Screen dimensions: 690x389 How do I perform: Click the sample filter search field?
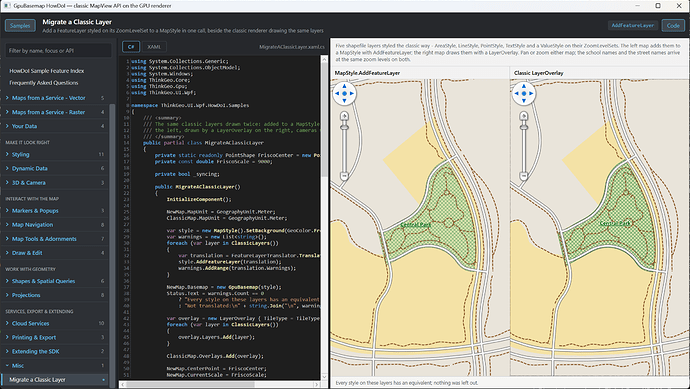pos(58,51)
